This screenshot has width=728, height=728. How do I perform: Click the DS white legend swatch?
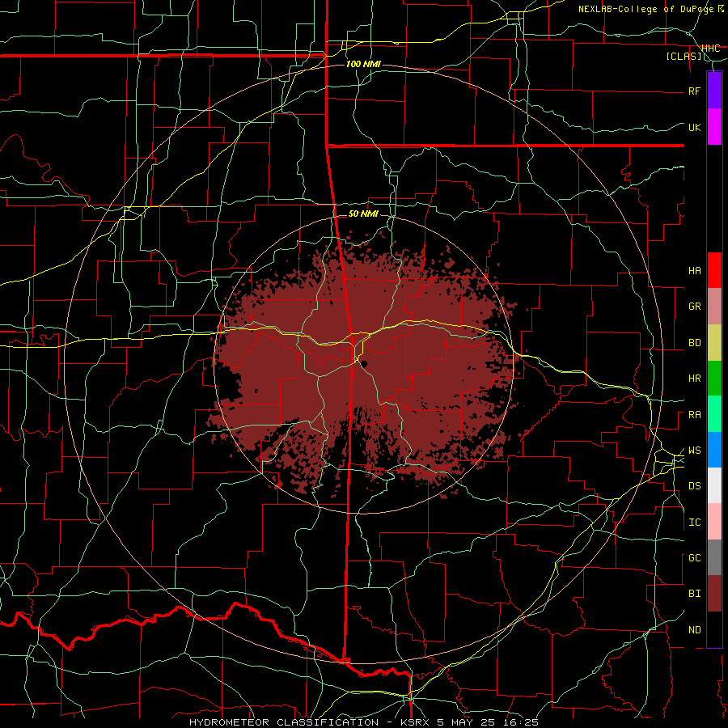click(x=714, y=485)
